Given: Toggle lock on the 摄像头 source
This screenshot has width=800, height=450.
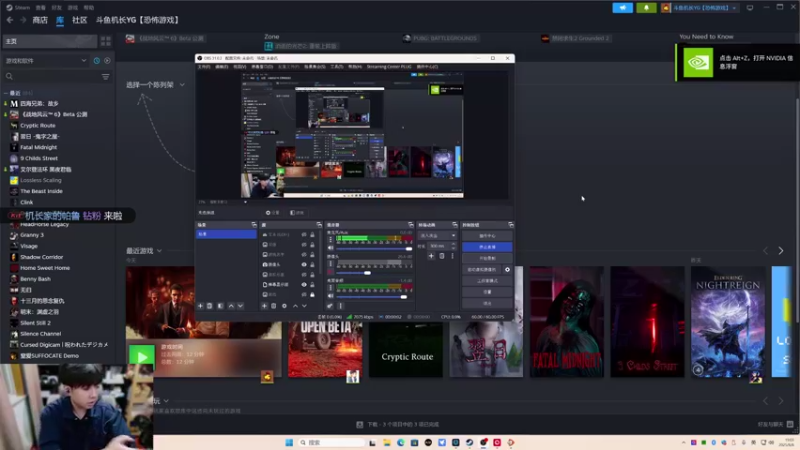Looking at the screenshot, I should coord(312,265).
